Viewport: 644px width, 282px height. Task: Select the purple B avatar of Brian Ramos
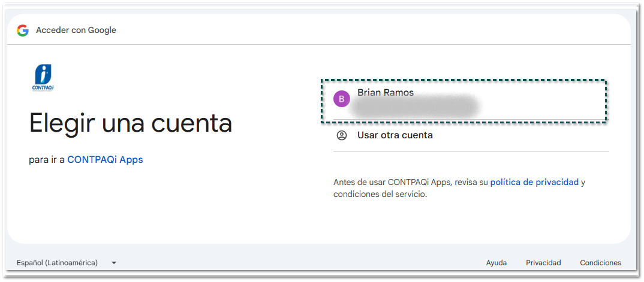pyautogui.click(x=342, y=99)
